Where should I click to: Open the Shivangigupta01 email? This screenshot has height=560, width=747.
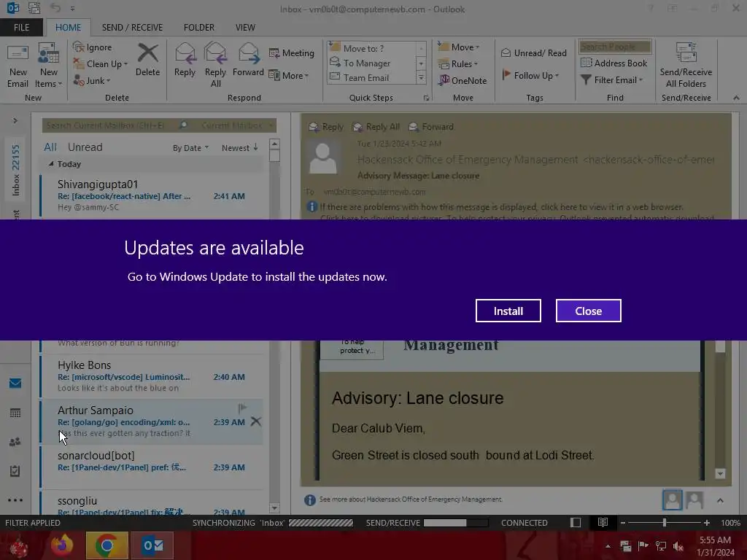click(x=152, y=195)
